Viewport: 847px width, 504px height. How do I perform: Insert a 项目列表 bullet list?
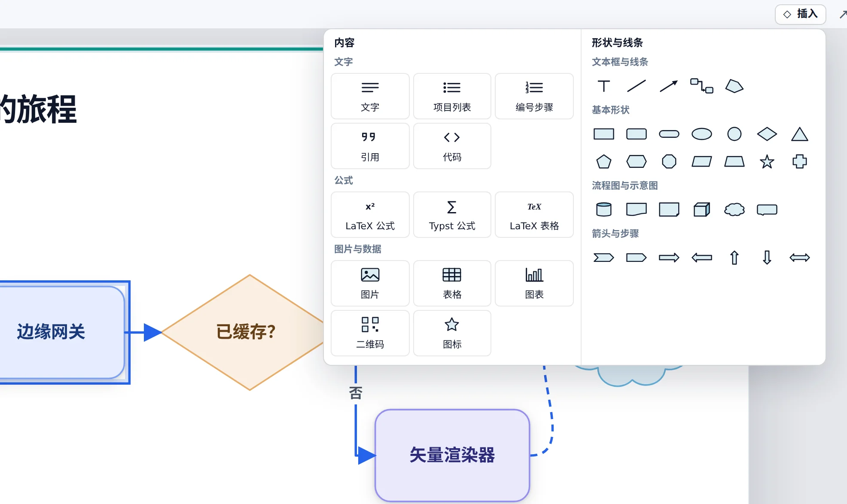click(452, 96)
